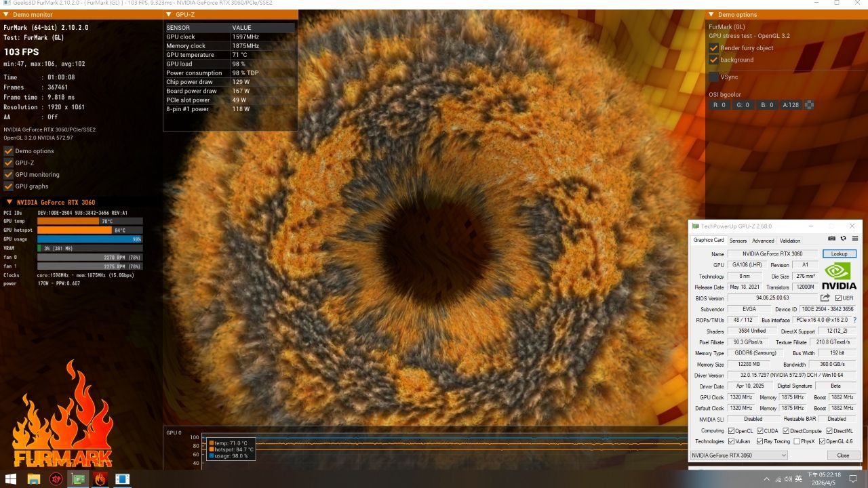The image size is (868, 488).
Task: Click the GPU-Z screenshot camera icon
Action: pyautogui.click(x=832, y=239)
